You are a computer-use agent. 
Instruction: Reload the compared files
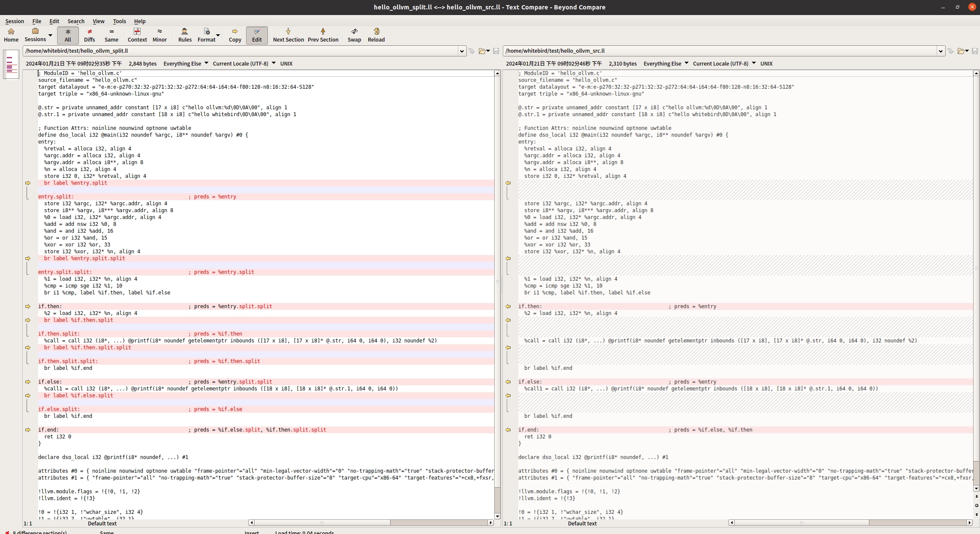pos(376,35)
